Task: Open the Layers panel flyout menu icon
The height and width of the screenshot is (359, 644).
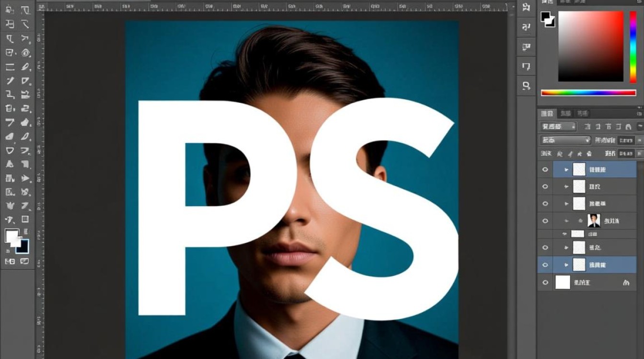Action: click(640, 113)
